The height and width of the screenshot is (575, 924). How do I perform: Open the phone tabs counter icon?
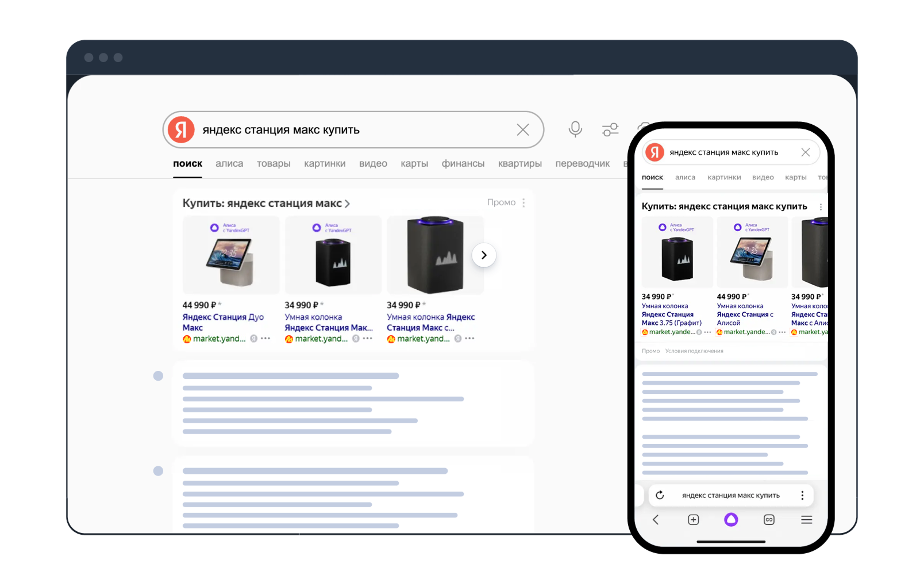click(769, 520)
